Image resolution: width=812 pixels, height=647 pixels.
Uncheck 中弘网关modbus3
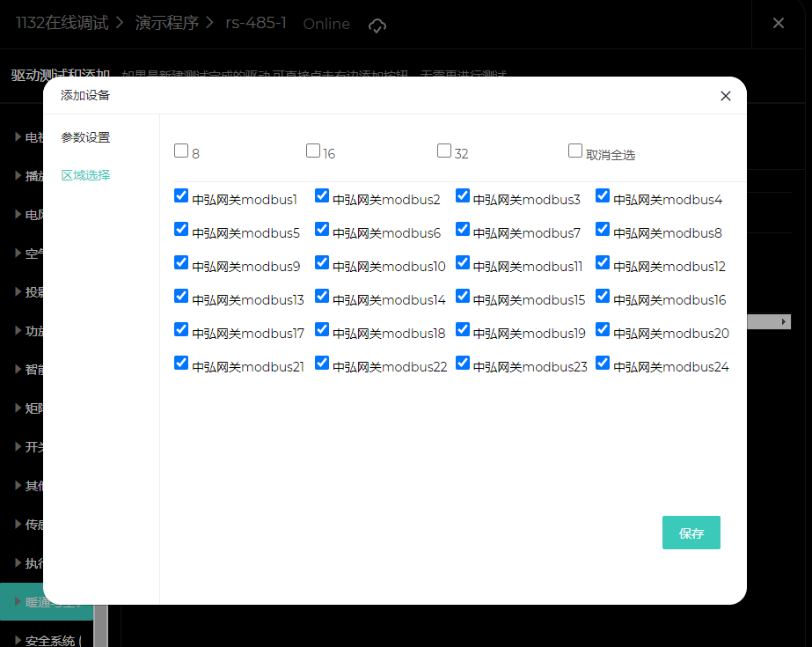click(463, 195)
